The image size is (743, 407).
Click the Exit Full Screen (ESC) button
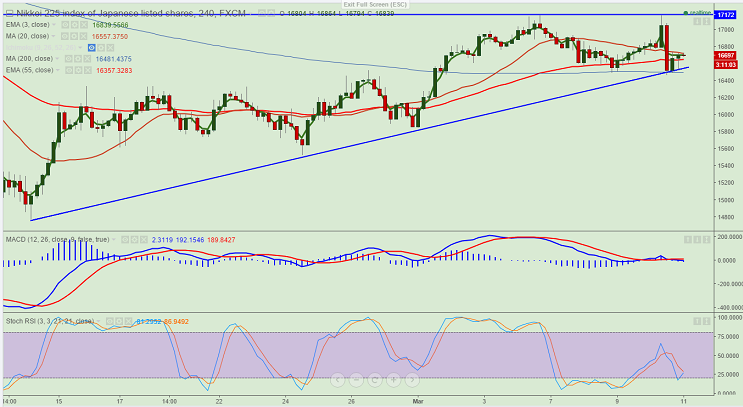[x=375, y=4]
